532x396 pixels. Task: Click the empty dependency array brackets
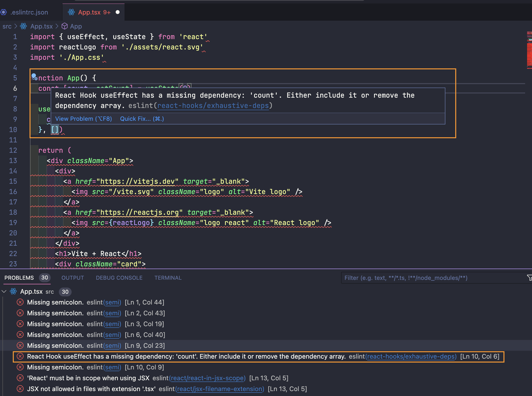[55, 130]
